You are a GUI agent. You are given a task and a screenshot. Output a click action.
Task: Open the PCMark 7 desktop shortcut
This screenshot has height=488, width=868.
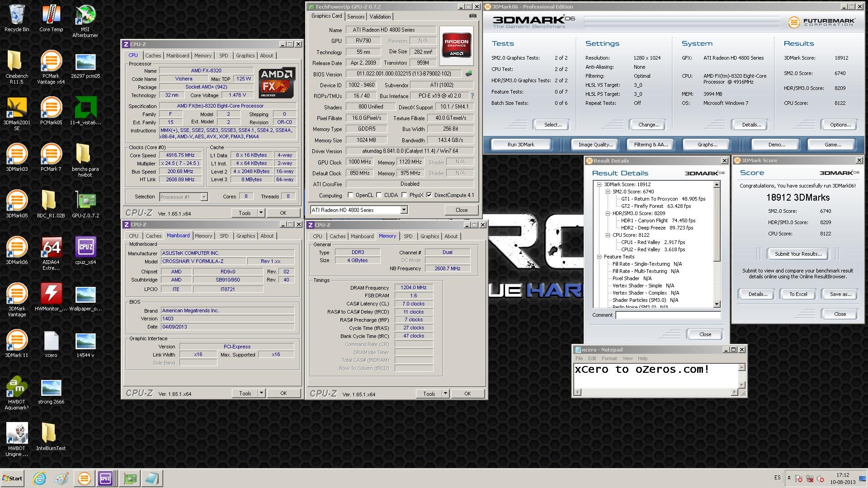pyautogui.click(x=51, y=158)
